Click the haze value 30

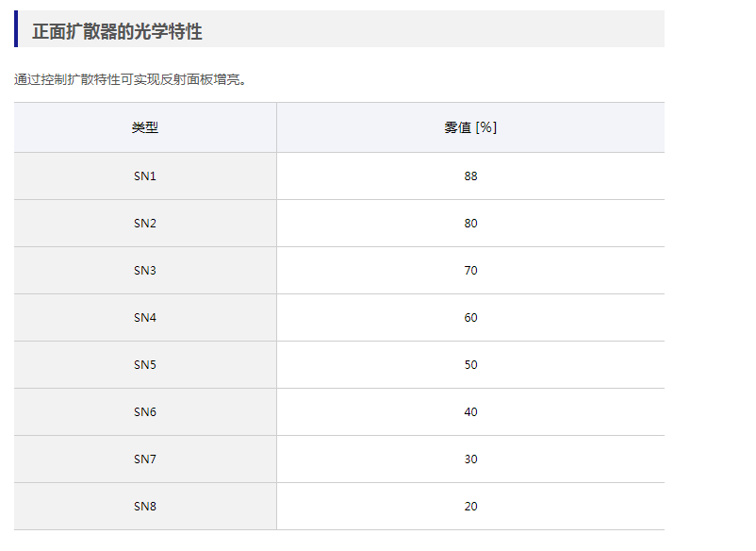[x=470, y=459]
